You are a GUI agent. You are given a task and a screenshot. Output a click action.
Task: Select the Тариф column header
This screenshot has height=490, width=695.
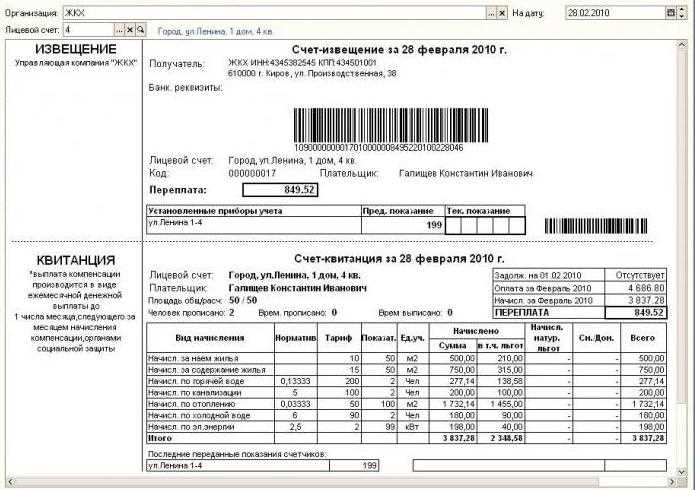click(x=337, y=337)
